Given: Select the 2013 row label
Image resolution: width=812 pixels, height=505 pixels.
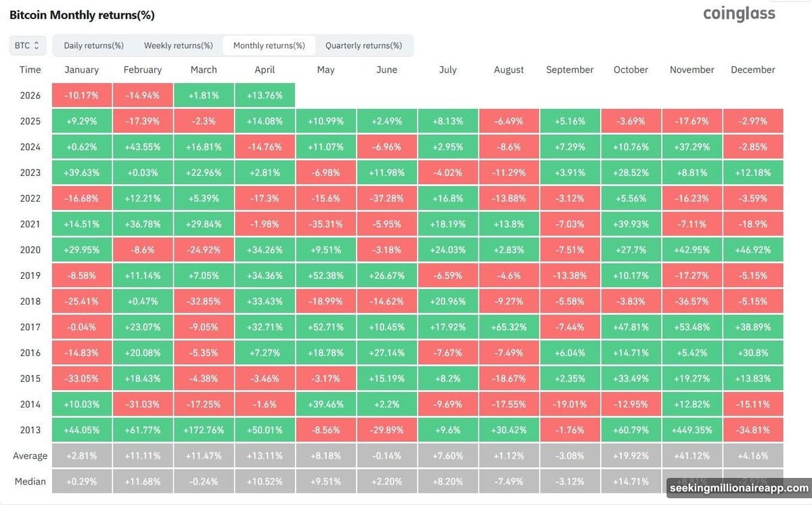Looking at the screenshot, I should (30, 429).
